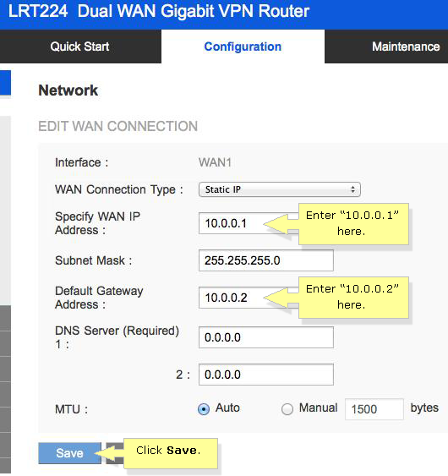This screenshot has height=476, width=448.
Task: Select the Configuration tab
Action: coord(243,47)
